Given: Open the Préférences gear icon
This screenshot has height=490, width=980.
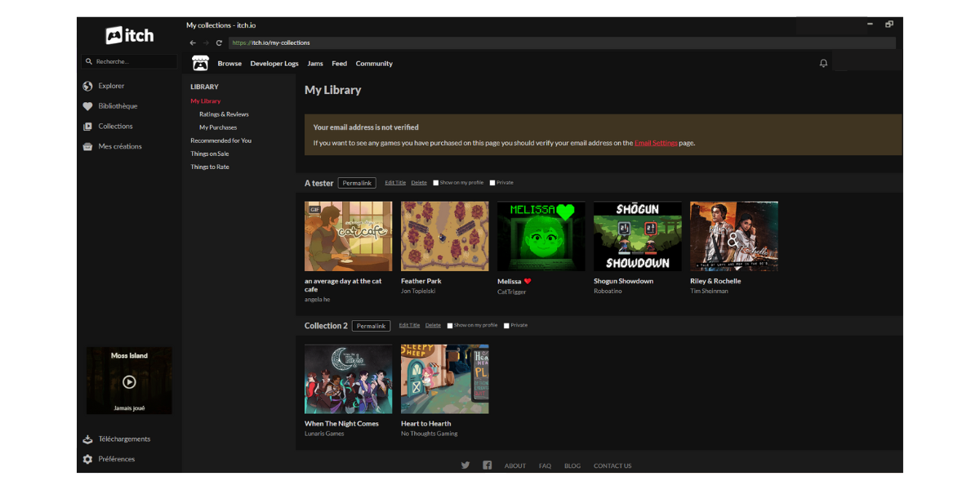Looking at the screenshot, I should coord(87,460).
